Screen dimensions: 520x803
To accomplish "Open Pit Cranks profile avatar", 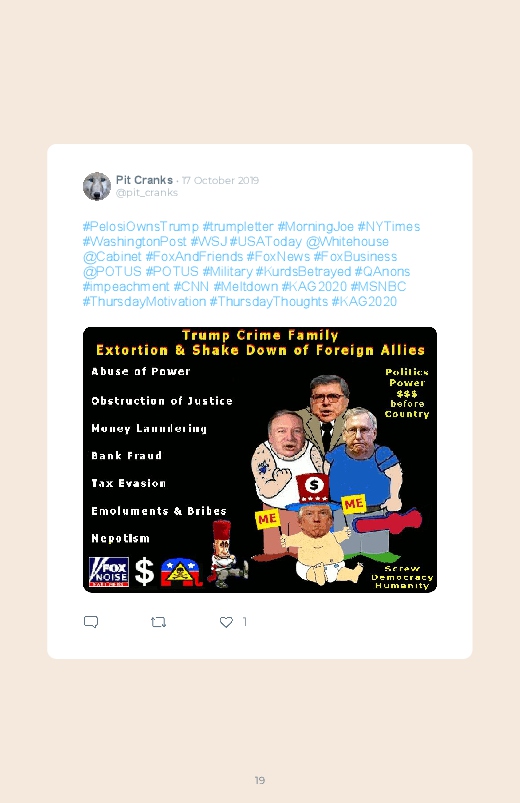I will pos(97,186).
